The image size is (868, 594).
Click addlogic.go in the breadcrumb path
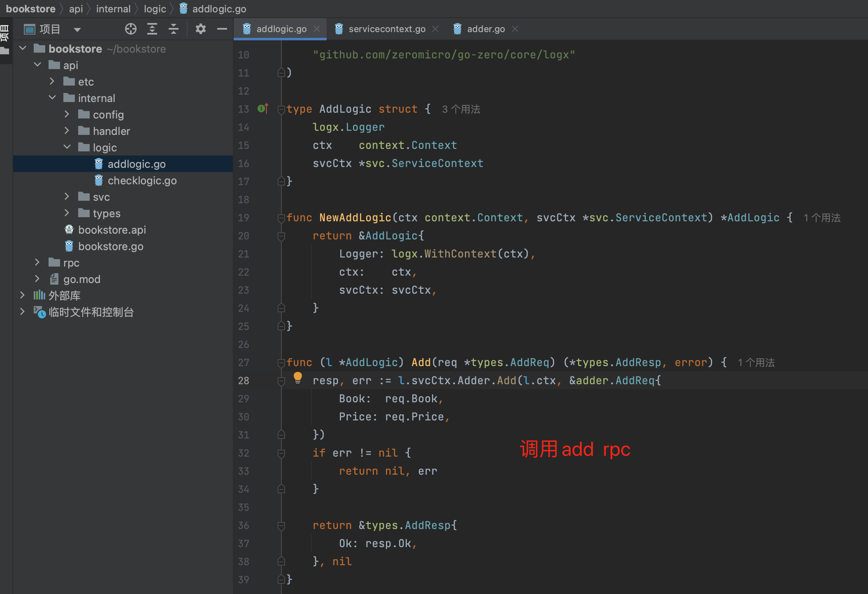(x=213, y=9)
